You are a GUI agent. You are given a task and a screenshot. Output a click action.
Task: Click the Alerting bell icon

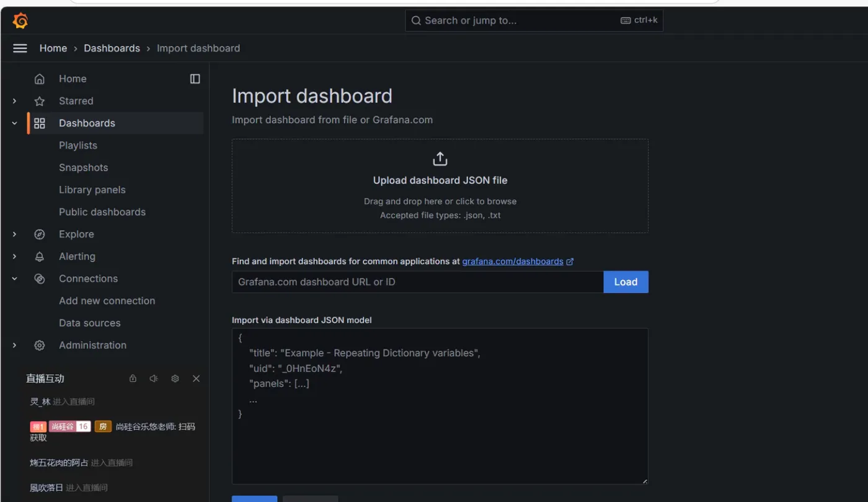pos(40,257)
